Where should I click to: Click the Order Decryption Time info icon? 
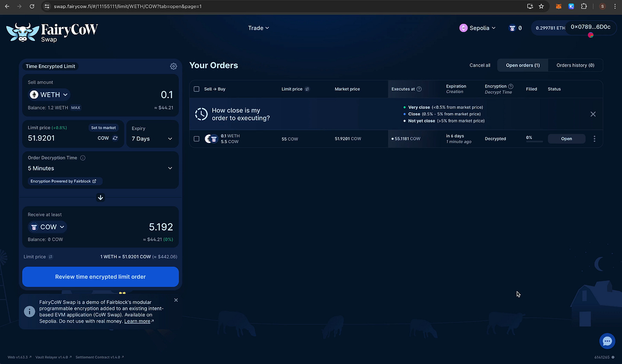click(x=83, y=158)
